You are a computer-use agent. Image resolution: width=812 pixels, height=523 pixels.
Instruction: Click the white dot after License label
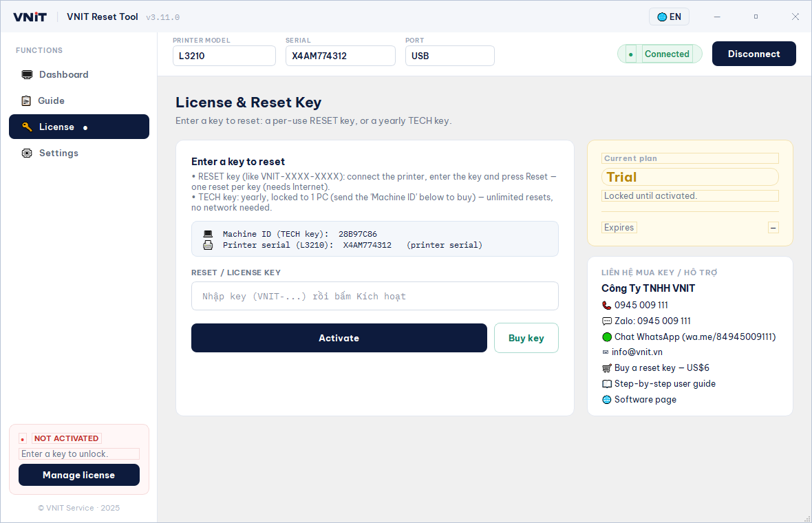pyautogui.click(x=85, y=128)
